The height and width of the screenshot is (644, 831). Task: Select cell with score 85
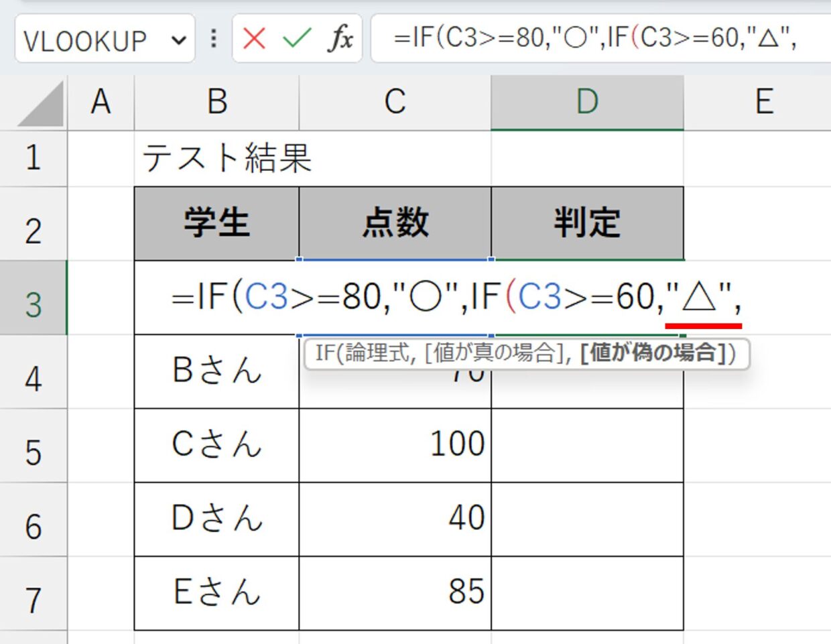pos(395,593)
